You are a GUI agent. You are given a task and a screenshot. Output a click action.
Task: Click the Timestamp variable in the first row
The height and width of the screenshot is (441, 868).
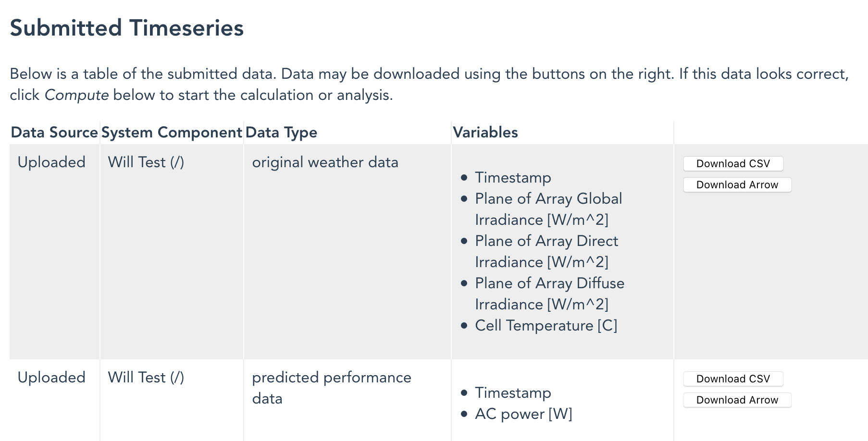pos(512,177)
